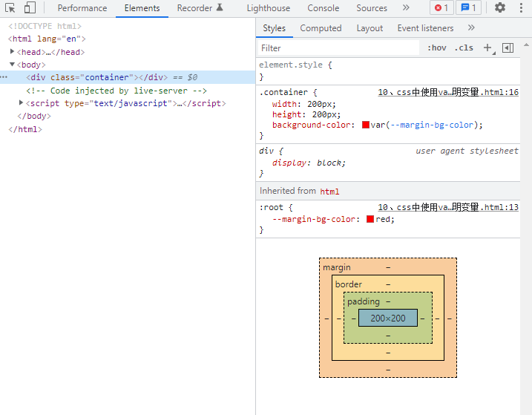The image size is (532, 415).
Task: Open the Recorder panel tab
Action: point(200,8)
